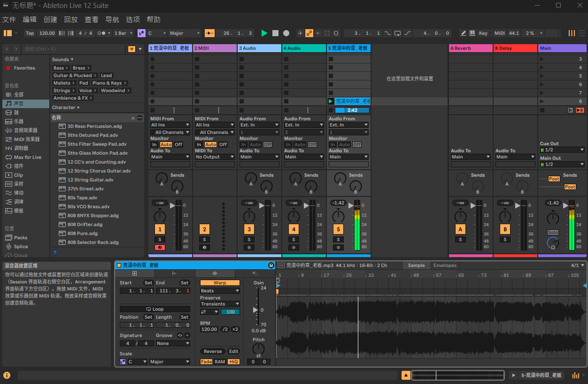
Task: Arm the Arrangement Record button
Action: [286, 33]
